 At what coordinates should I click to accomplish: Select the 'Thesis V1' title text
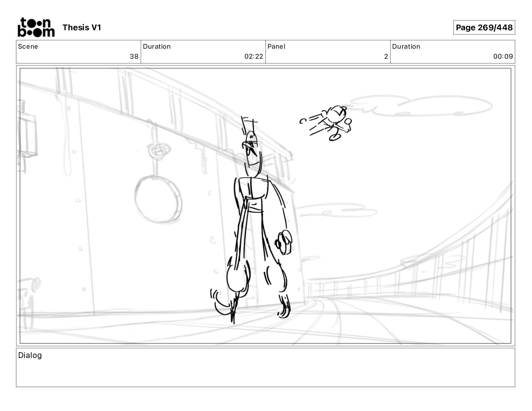[x=82, y=28]
